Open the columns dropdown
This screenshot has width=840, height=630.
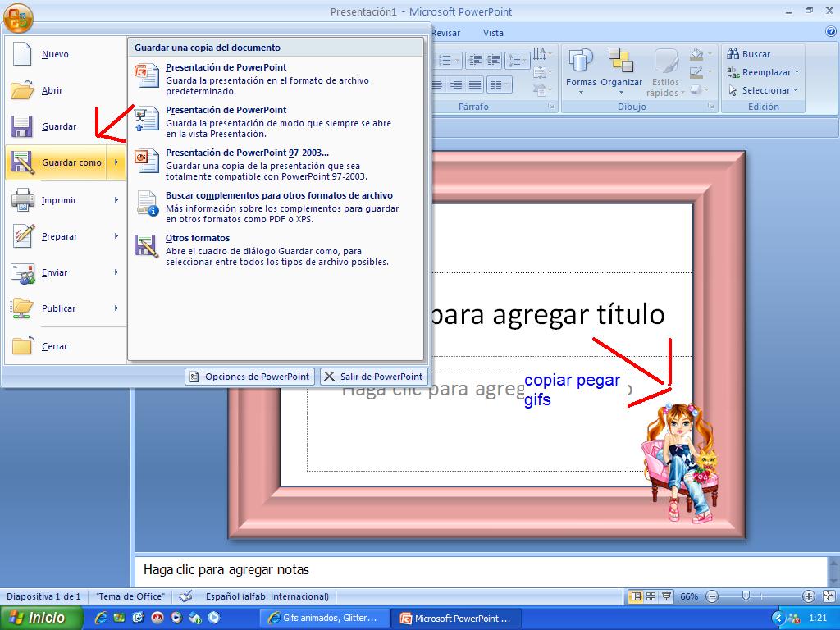pos(500,84)
